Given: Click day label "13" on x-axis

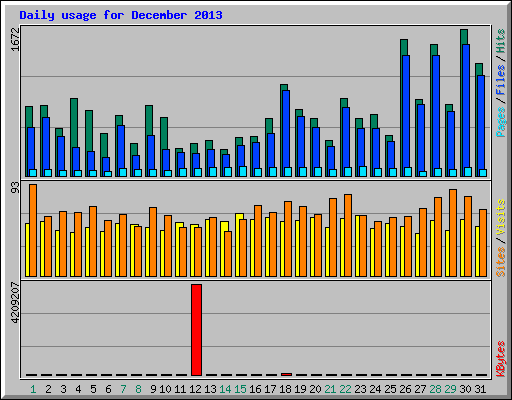Looking at the screenshot, I should point(210,389).
